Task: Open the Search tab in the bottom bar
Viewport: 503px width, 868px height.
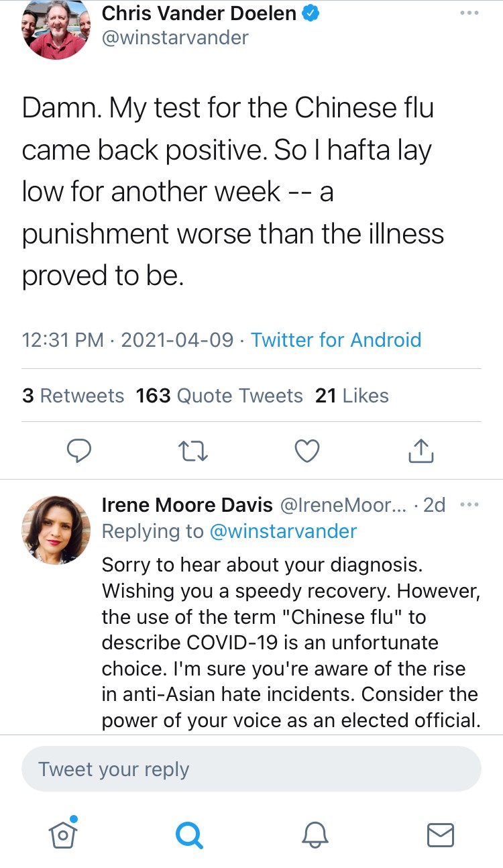Action: [188, 835]
